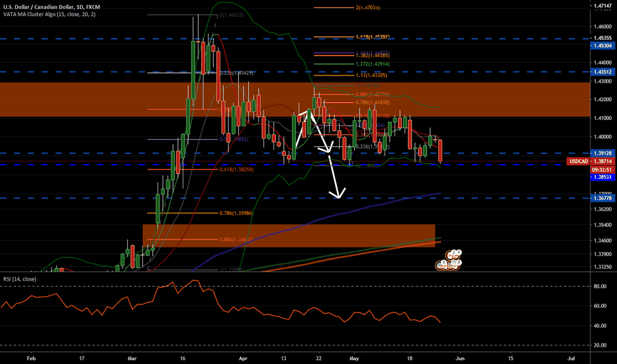This screenshot has width=617, height=364.
Task: Click the 1.42000 price scale value
Action: 602,99
